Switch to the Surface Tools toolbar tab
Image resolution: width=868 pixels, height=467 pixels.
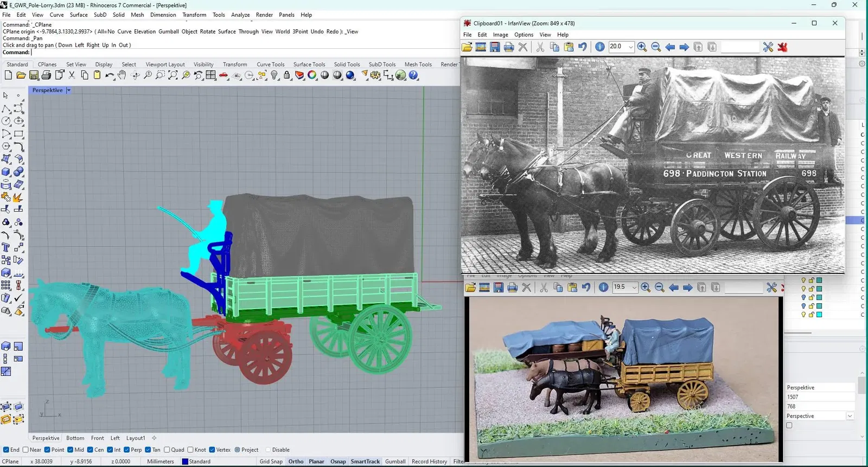click(x=309, y=64)
